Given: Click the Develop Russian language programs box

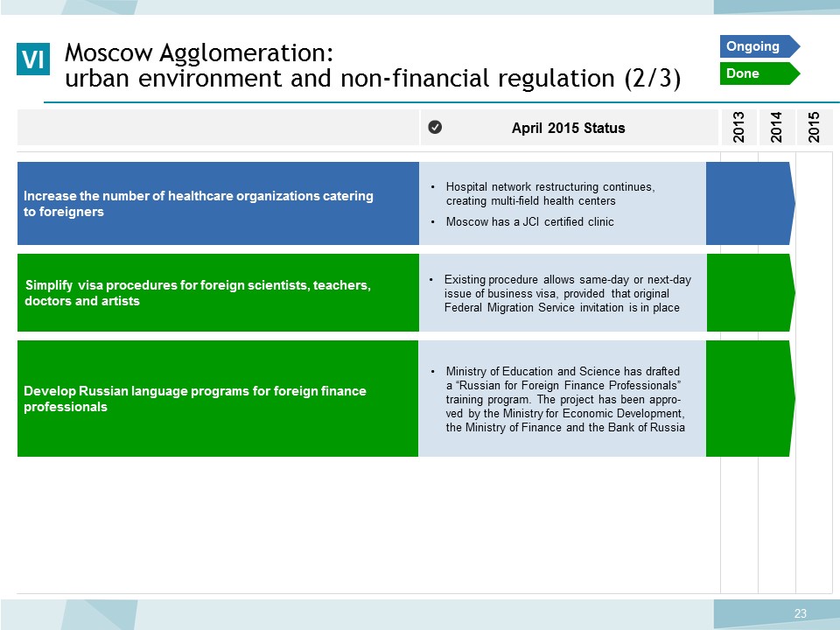Looking at the screenshot, I should point(218,399).
